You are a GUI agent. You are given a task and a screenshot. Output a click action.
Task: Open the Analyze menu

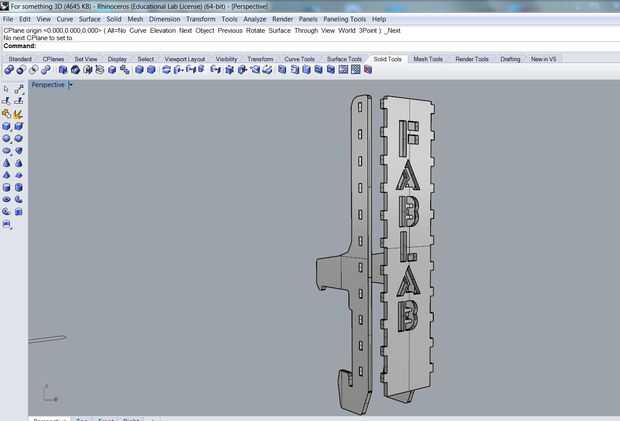(255, 19)
